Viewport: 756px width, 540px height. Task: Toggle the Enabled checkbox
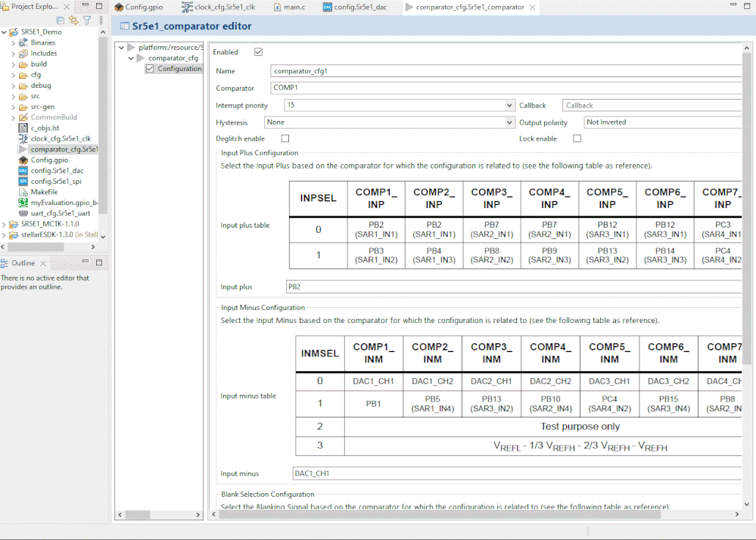pos(258,51)
